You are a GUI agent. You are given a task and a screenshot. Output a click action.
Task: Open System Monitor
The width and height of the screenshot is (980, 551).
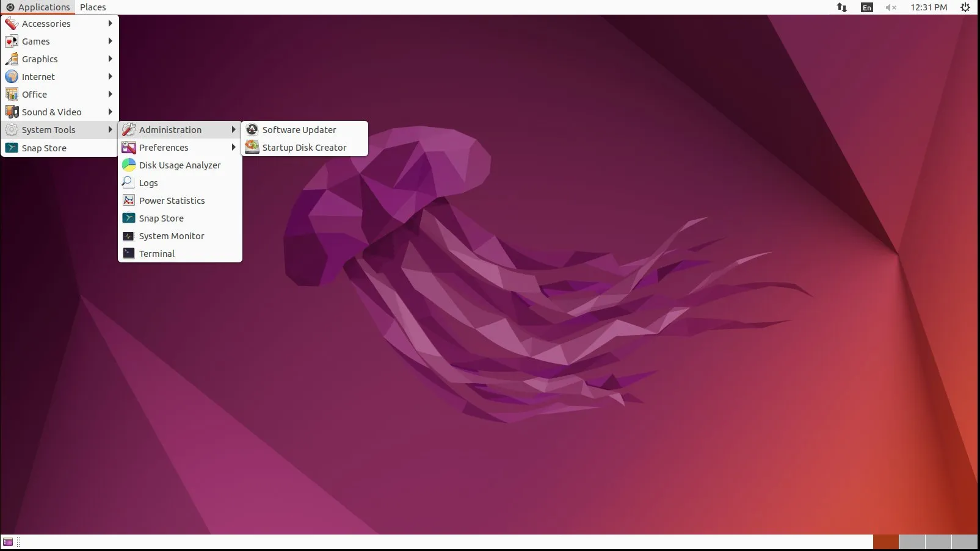pyautogui.click(x=171, y=236)
